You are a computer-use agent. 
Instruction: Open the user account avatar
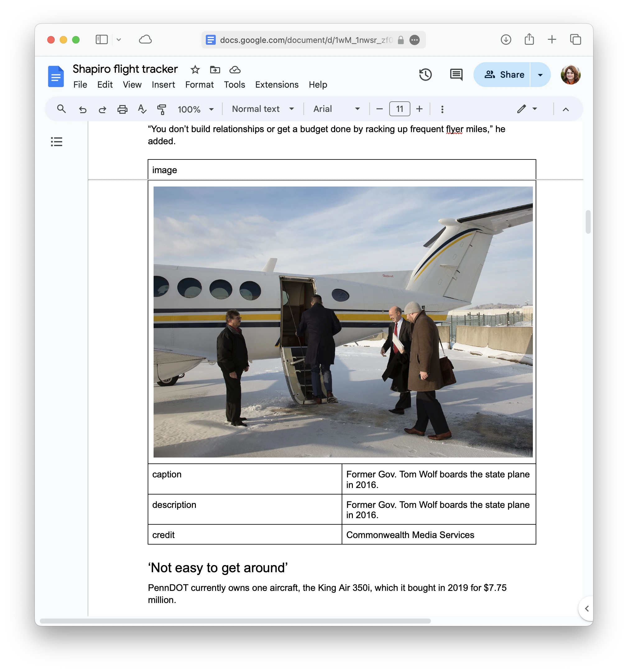point(570,75)
